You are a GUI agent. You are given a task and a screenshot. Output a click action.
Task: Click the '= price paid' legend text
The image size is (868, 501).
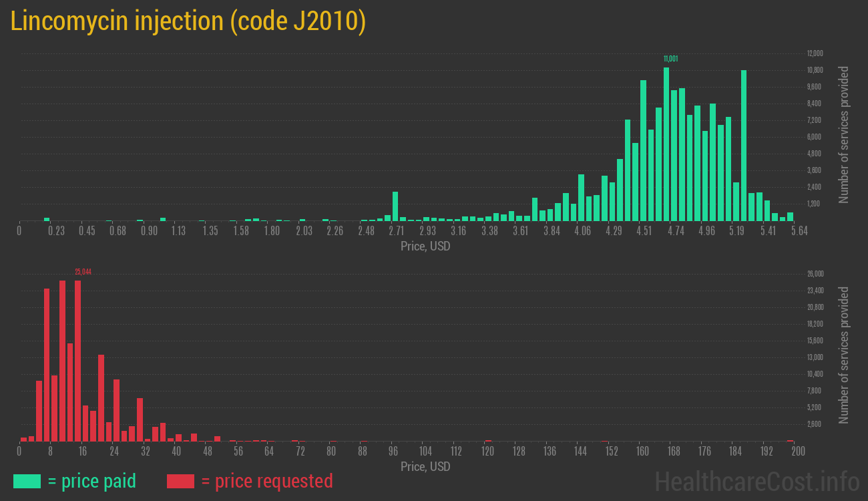pos(92,481)
